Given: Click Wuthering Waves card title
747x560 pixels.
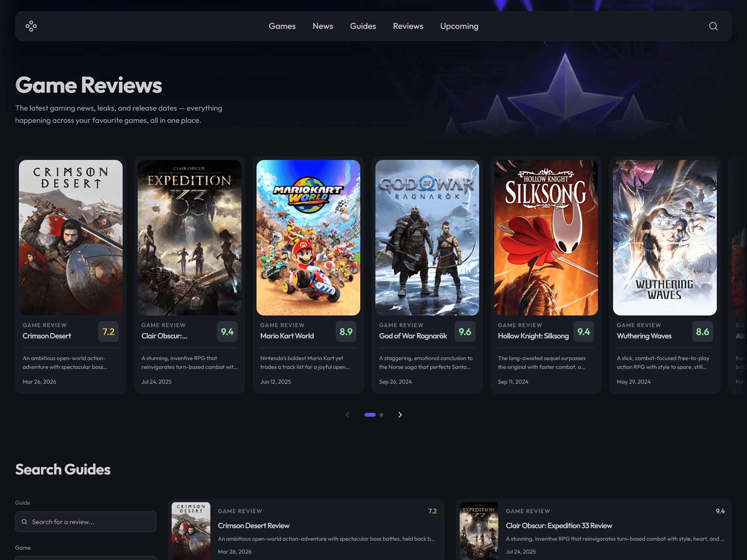Looking at the screenshot, I should 644,336.
